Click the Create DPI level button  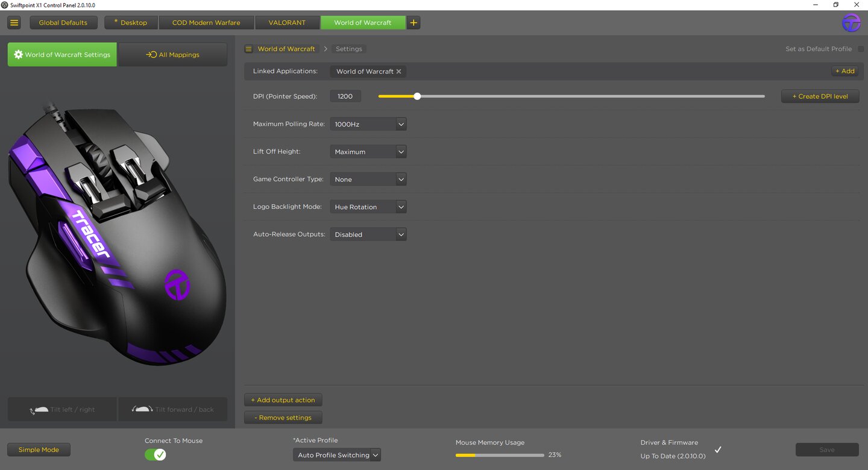(x=820, y=96)
